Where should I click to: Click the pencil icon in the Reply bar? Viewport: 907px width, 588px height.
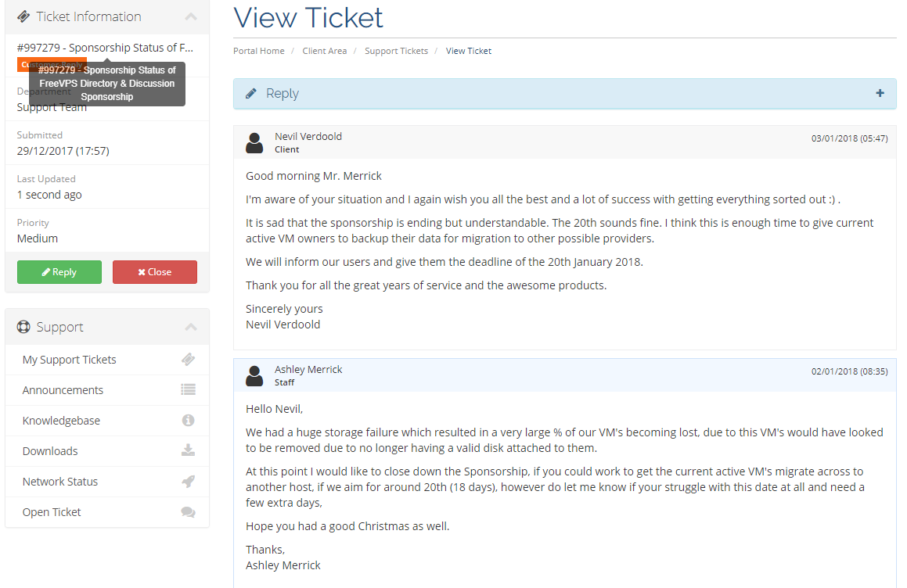(251, 94)
